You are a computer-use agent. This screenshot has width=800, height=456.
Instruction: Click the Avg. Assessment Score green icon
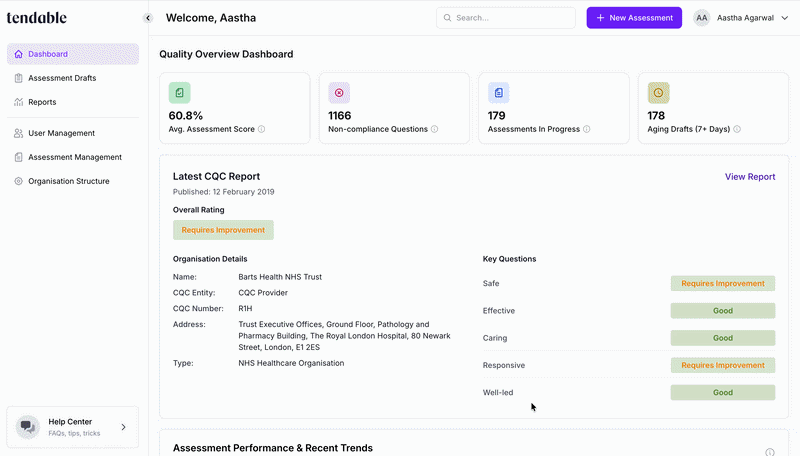click(x=180, y=93)
